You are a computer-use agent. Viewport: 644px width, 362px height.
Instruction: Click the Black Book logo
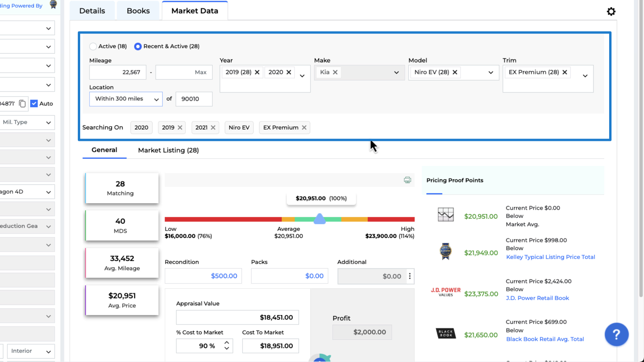click(446, 333)
